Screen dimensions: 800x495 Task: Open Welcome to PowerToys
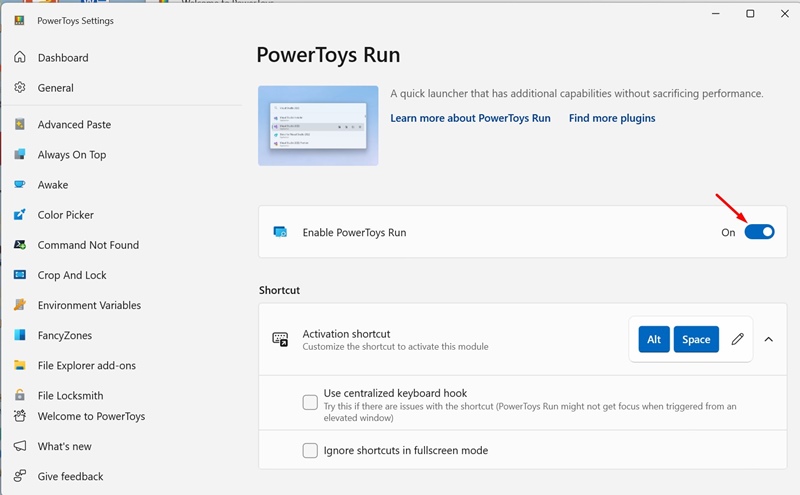91,416
